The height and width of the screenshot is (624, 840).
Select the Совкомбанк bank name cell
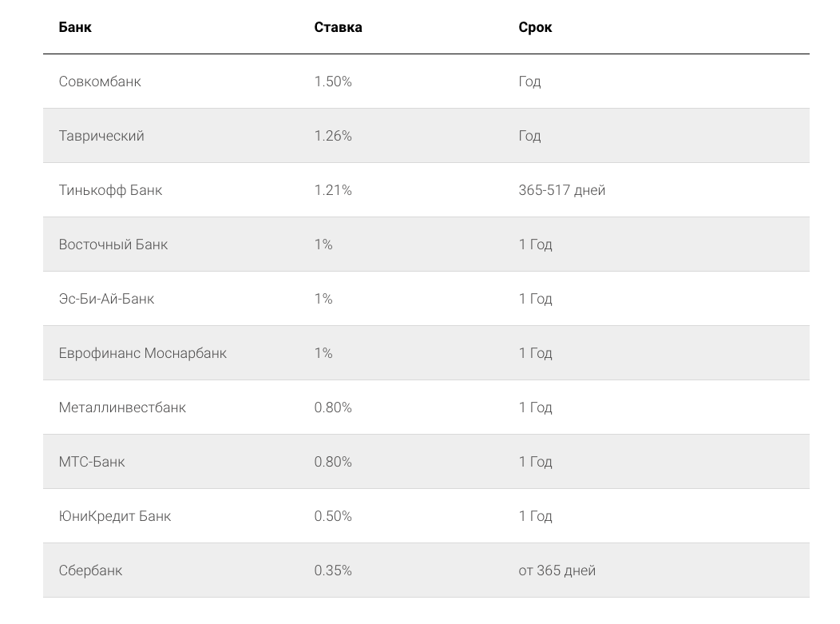(x=100, y=81)
